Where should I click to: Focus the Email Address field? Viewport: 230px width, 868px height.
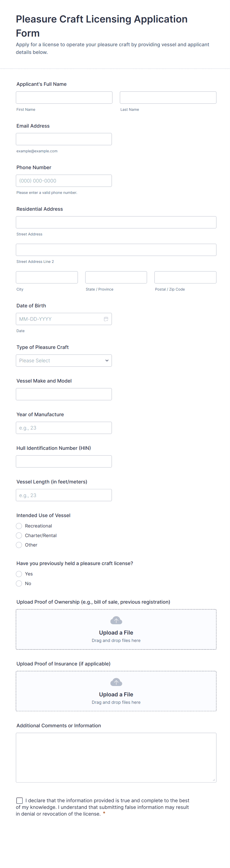click(64, 139)
